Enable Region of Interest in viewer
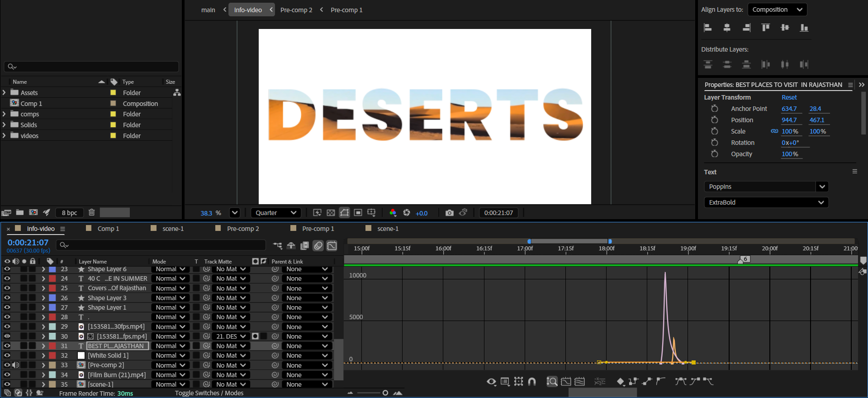Screen dimensions: 868x398 click(358, 213)
